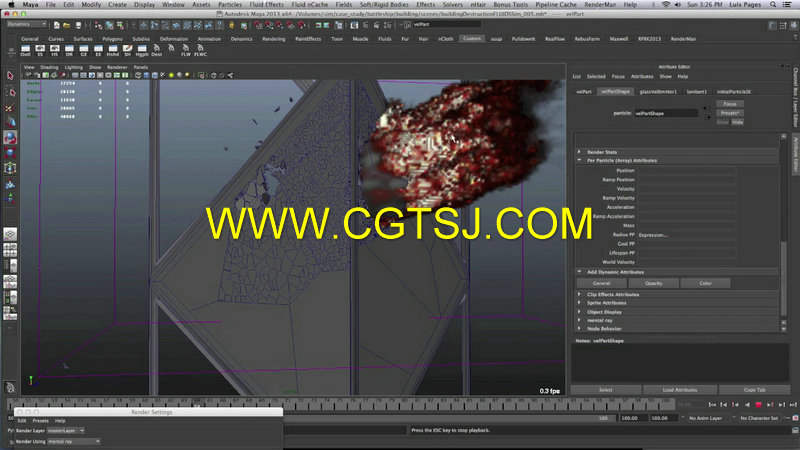Open Spotlight search in macOS menu bar
This screenshot has width=800, height=450.
click(773, 5)
